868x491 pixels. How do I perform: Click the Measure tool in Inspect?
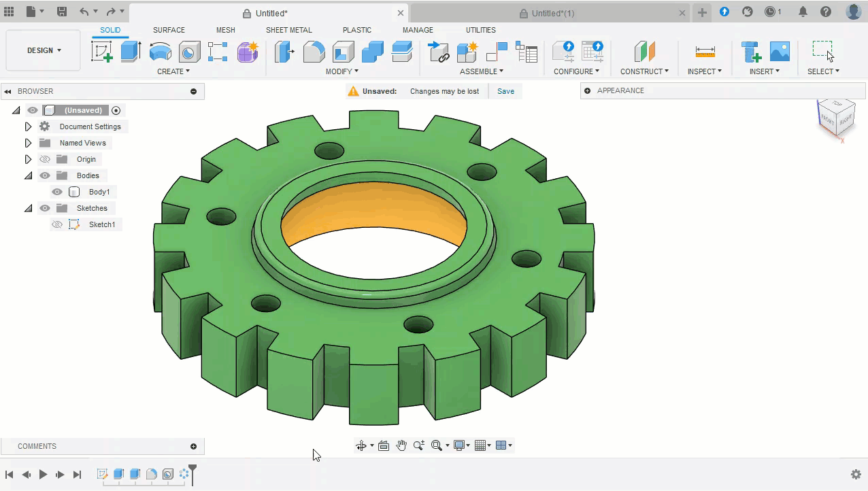point(705,52)
